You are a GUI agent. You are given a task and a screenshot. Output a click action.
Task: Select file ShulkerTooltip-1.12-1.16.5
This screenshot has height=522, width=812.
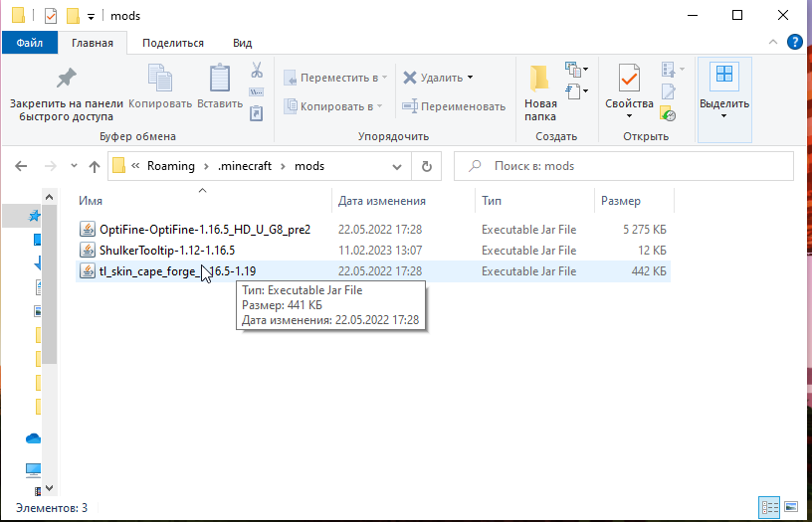[x=167, y=251]
